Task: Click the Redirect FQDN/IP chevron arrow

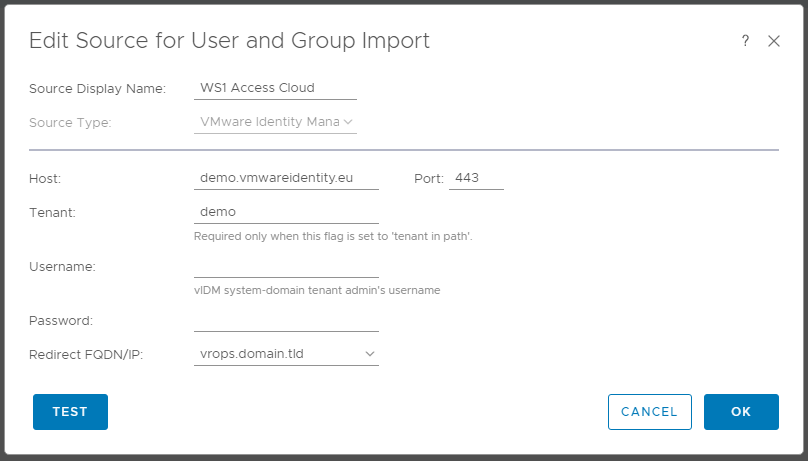Action: pos(369,354)
